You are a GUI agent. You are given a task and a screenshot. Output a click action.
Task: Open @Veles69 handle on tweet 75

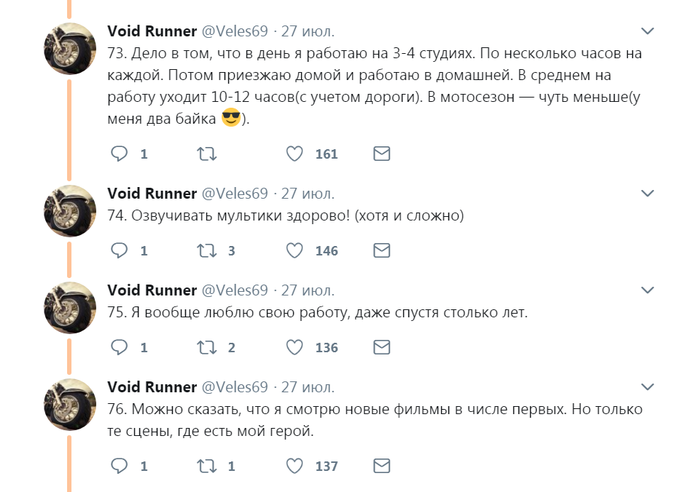tap(236, 290)
